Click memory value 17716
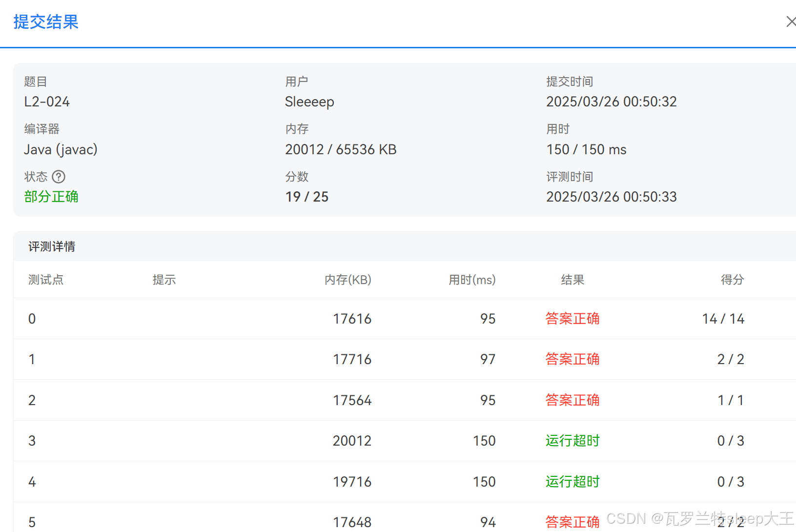This screenshot has width=796, height=532. (352, 359)
